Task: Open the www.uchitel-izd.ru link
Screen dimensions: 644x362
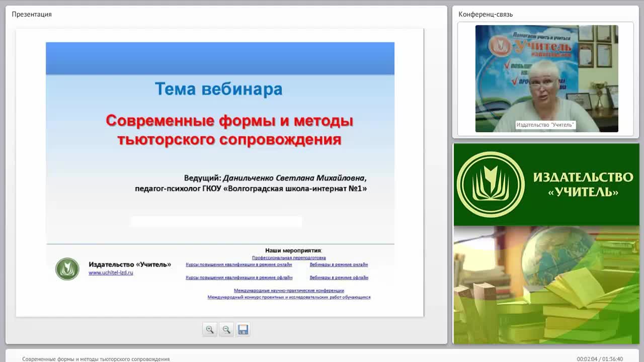Action: [x=111, y=273]
